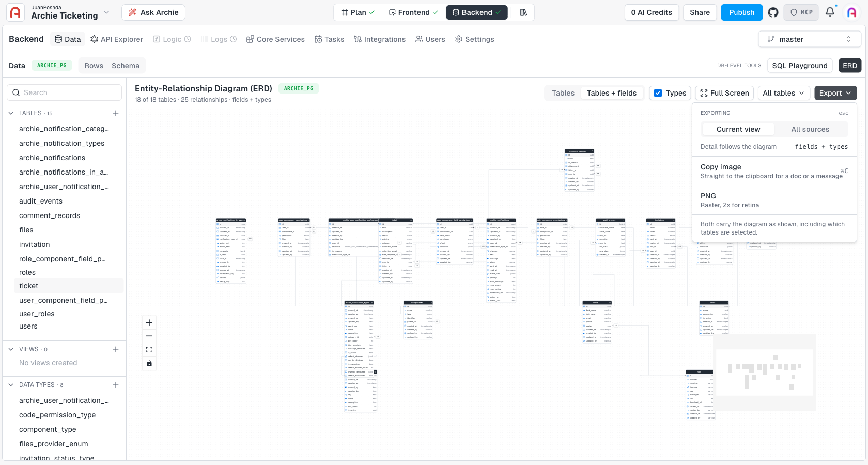Image resolution: width=868 pixels, height=465 pixels.
Task: Collapse the DATA TYPES section
Action: (x=11, y=385)
